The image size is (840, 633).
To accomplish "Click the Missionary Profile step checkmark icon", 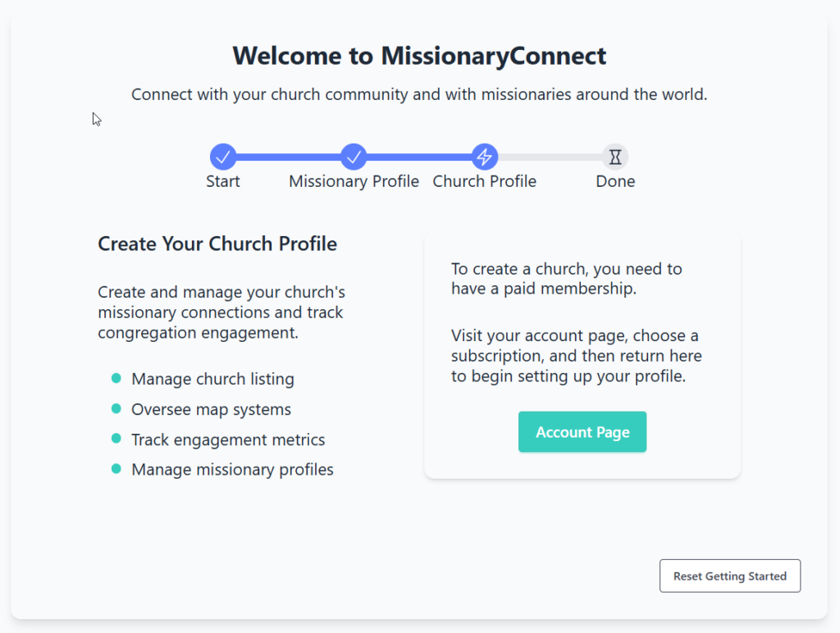I will click(354, 157).
